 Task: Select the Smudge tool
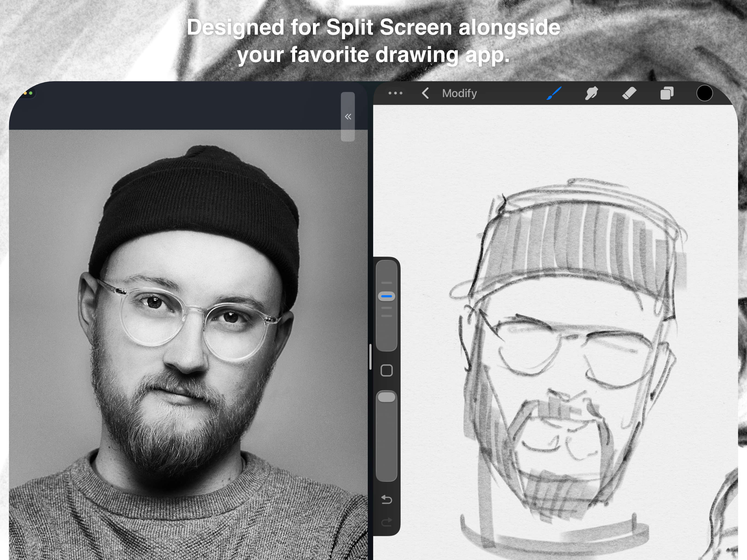(592, 94)
